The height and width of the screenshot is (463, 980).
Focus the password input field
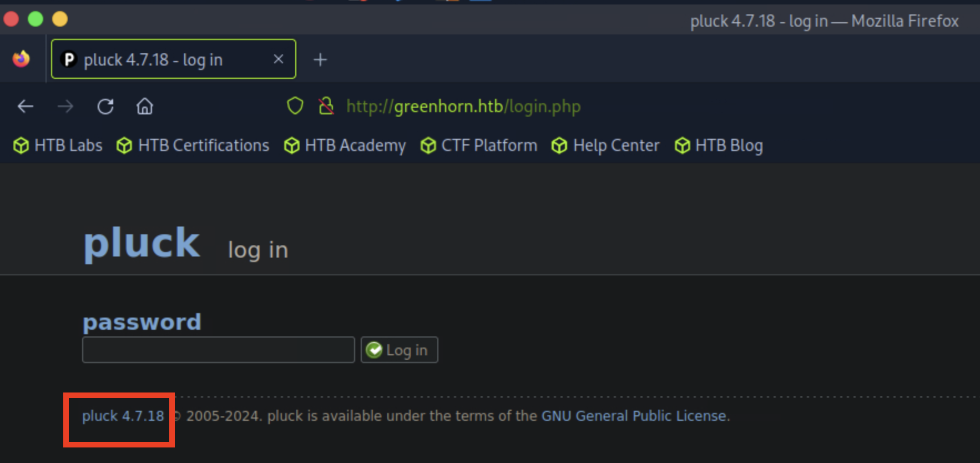[x=218, y=350]
